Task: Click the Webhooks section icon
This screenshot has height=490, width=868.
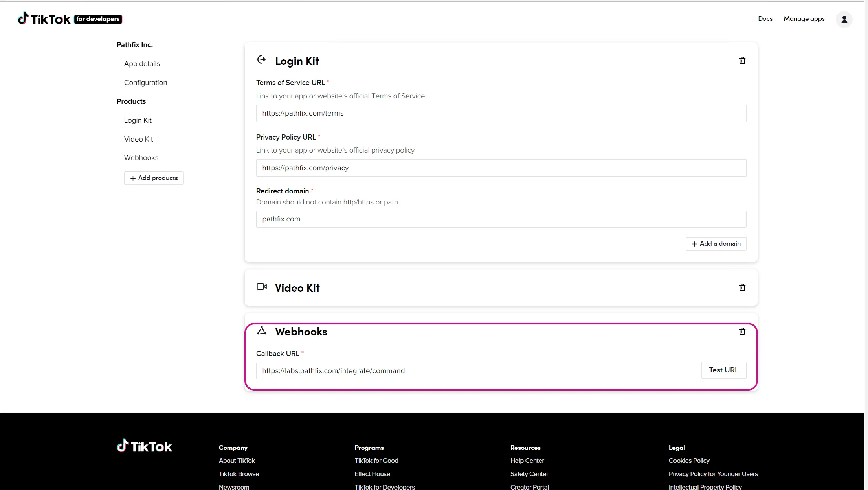Action: click(x=262, y=330)
